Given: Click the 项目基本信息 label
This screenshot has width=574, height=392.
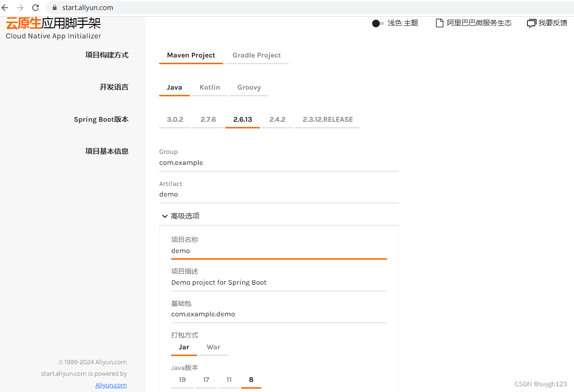Looking at the screenshot, I should (107, 151).
